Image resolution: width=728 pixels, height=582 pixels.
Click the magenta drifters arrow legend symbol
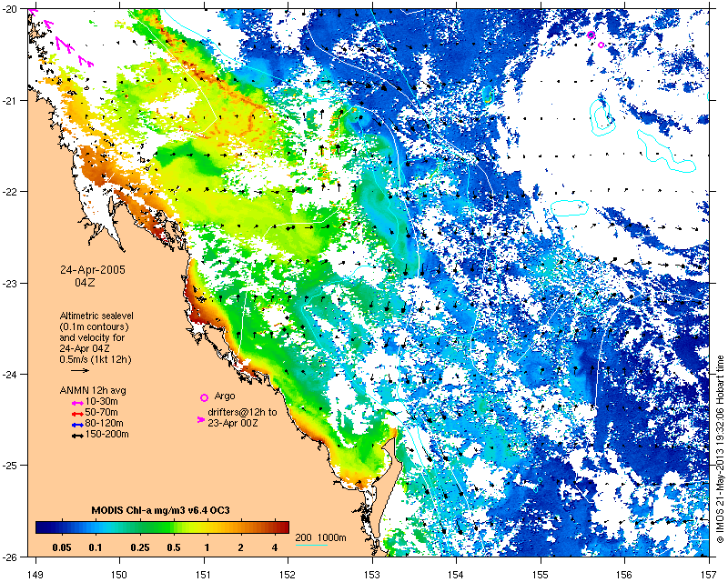point(200,419)
